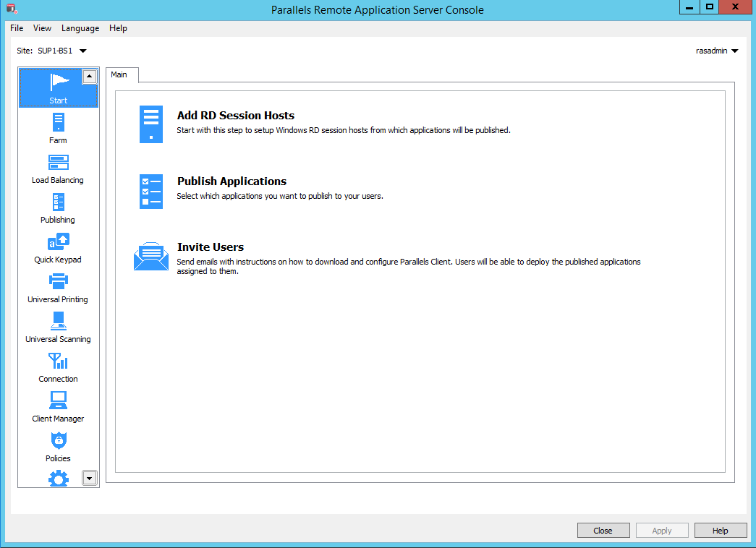Select the Client Manager icon
756x548 pixels.
click(58, 401)
